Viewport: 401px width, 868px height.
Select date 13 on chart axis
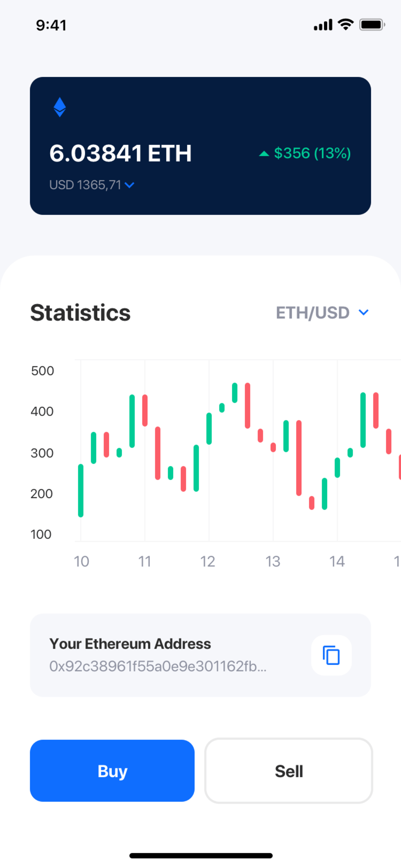click(272, 562)
